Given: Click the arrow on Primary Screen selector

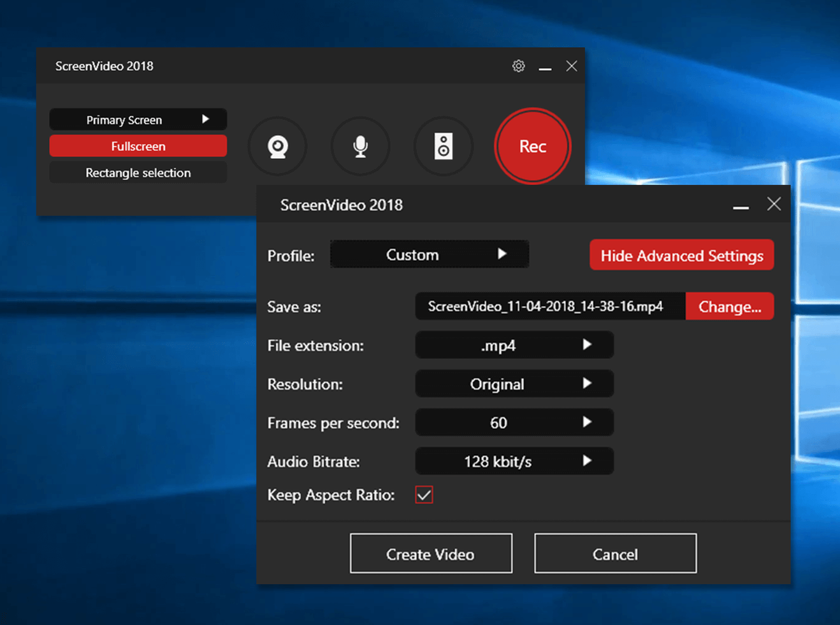Looking at the screenshot, I should point(205,119).
